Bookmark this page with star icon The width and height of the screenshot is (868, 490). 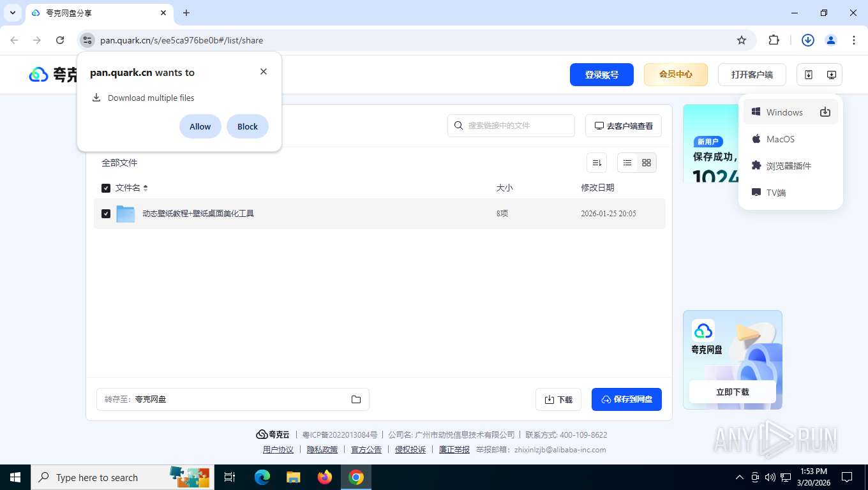click(x=742, y=40)
